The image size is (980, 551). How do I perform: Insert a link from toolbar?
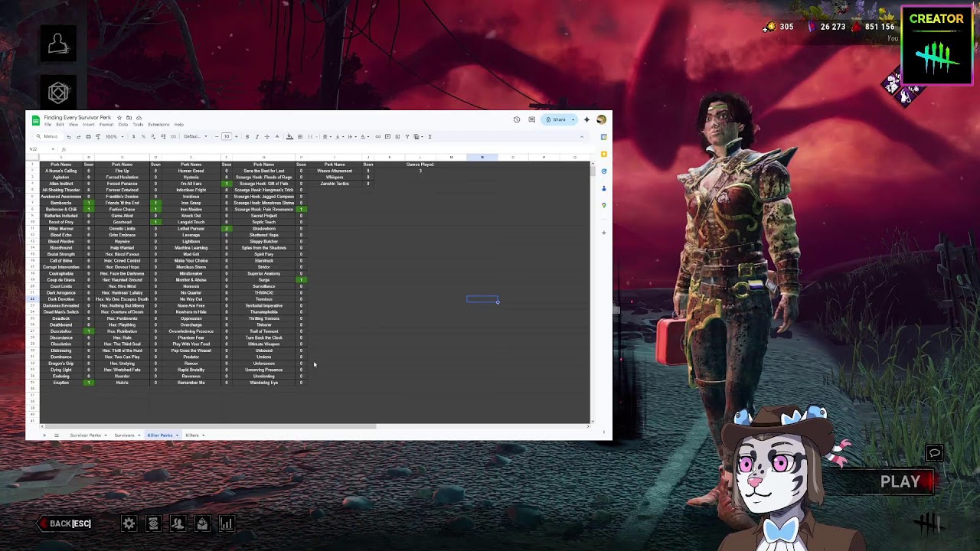tap(377, 136)
